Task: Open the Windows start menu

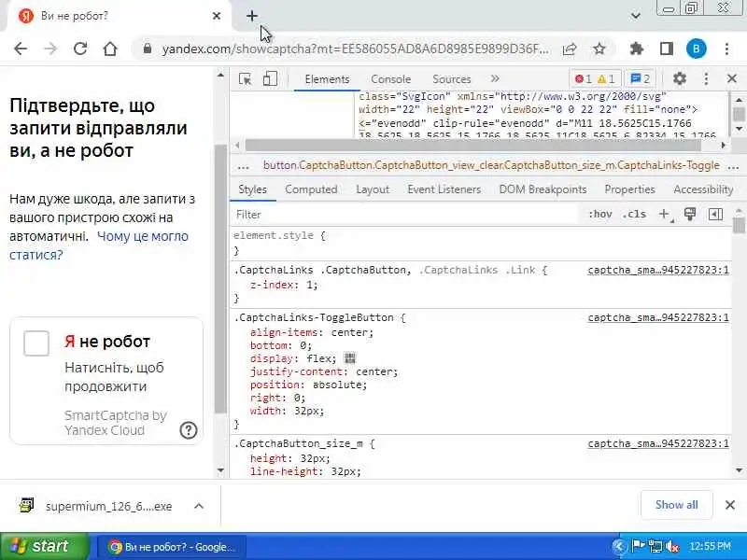Action: tap(44, 546)
